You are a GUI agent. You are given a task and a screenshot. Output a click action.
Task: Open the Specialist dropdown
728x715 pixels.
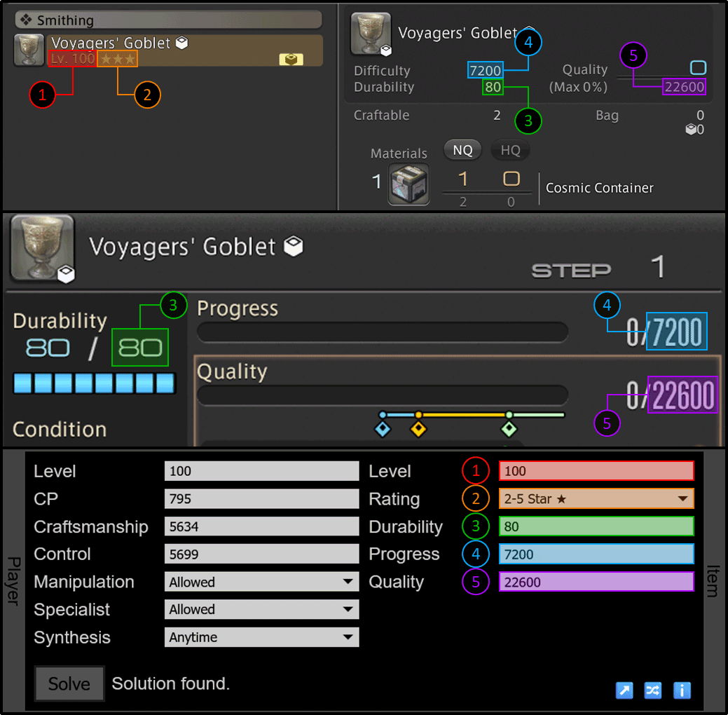coord(261,609)
